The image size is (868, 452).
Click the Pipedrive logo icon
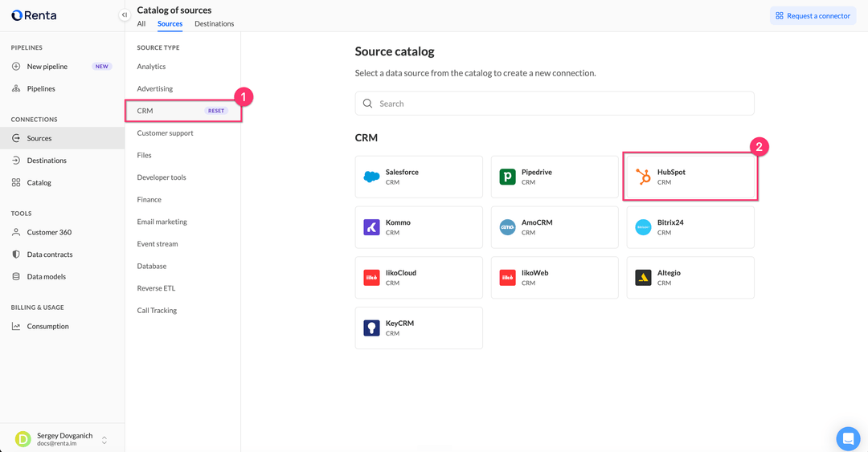pos(508,177)
